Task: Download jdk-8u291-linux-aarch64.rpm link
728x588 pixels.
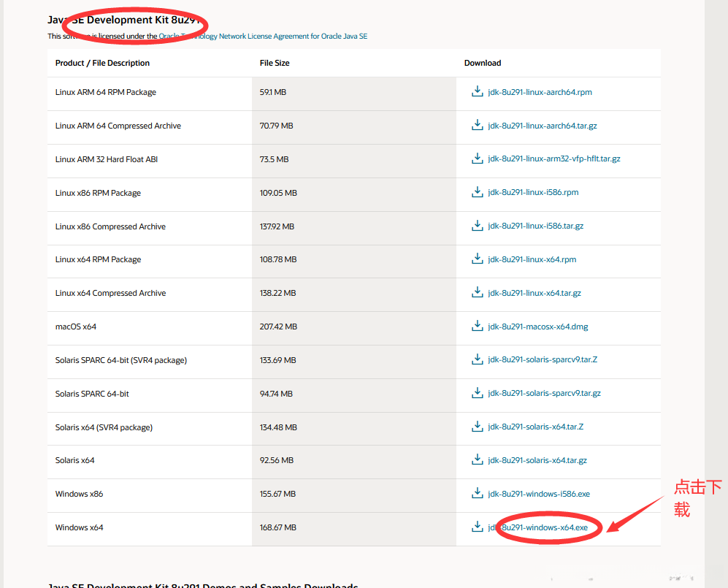Action: coord(540,92)
